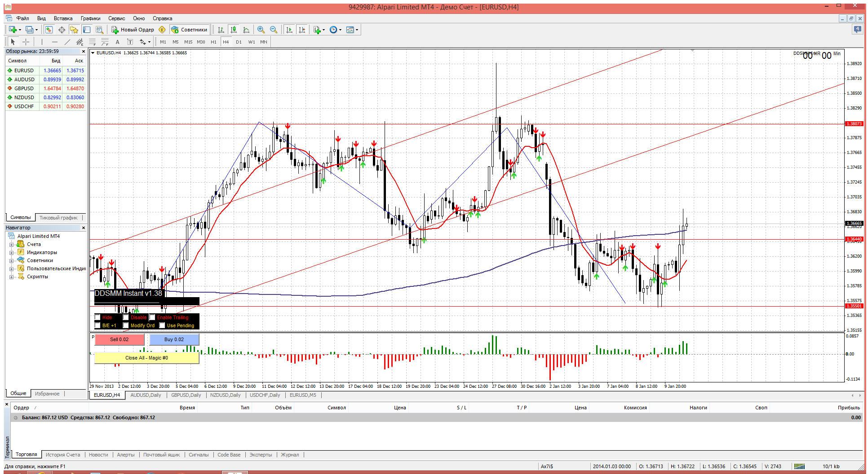The height and width of the screenshot is (474, 868).
Task: Click Close All - Magic #0 button
Action: (x=146, y=358)
